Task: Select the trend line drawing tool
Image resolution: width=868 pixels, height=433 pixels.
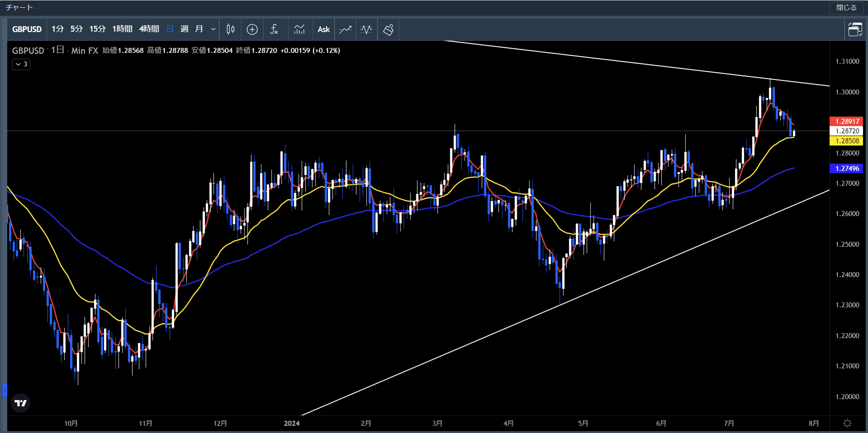Action: (x=345, y=29)
